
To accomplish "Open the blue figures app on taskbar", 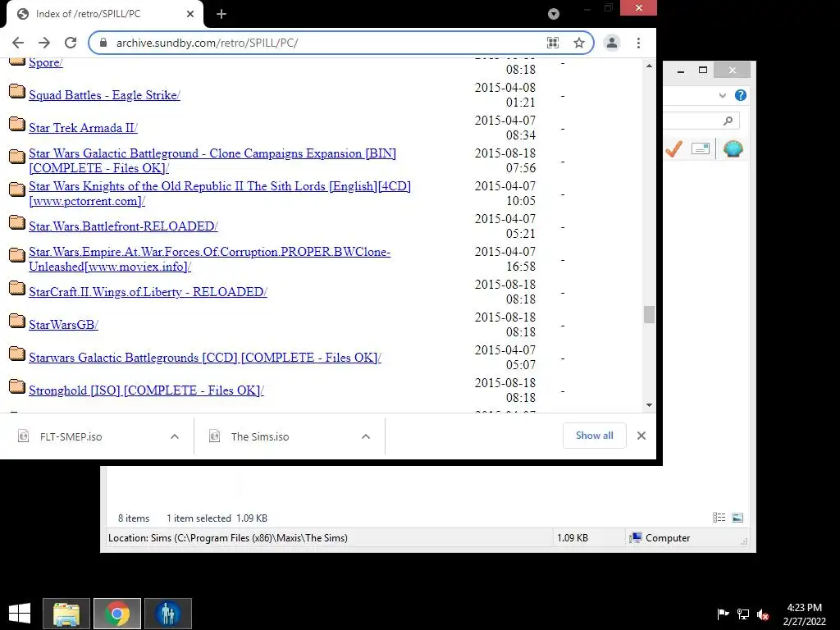I will coord(167,614).
